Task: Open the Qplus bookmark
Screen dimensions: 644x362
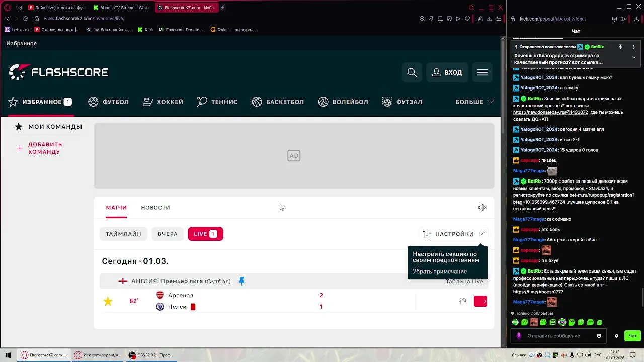Action: click(x=232, y=30)
